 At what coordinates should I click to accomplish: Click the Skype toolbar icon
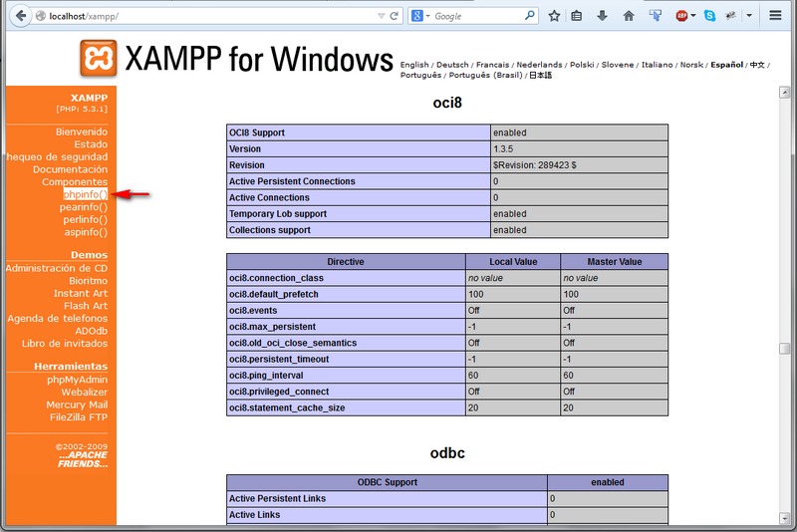coord(710,16)
